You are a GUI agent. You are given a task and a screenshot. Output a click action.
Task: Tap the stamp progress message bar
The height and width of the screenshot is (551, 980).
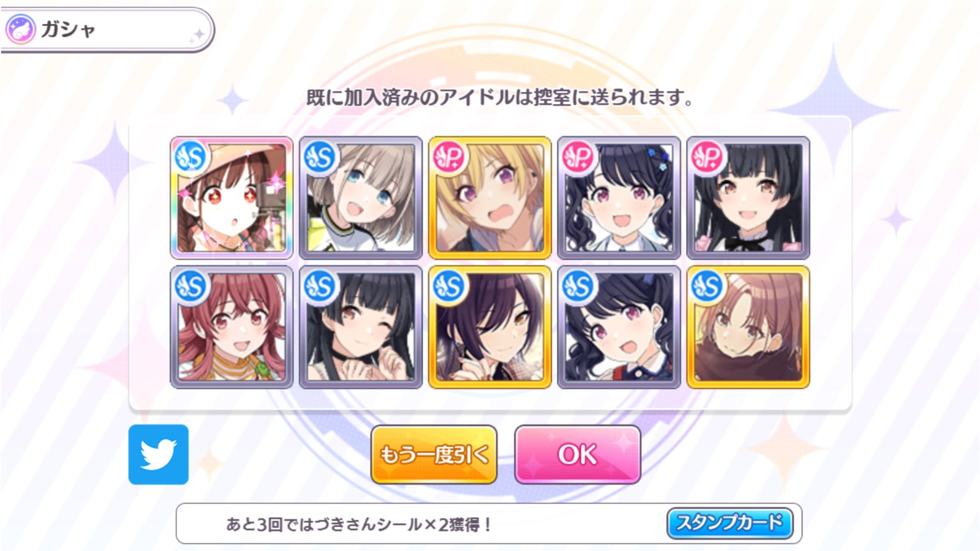pyautogui.click(x=489, y=523)
